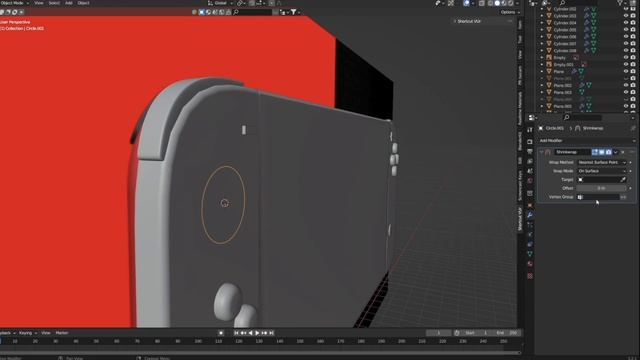Viewport: 640px width, 360px height.
Task: Jump to the start frame of timeline
Action: pos(236,333)
